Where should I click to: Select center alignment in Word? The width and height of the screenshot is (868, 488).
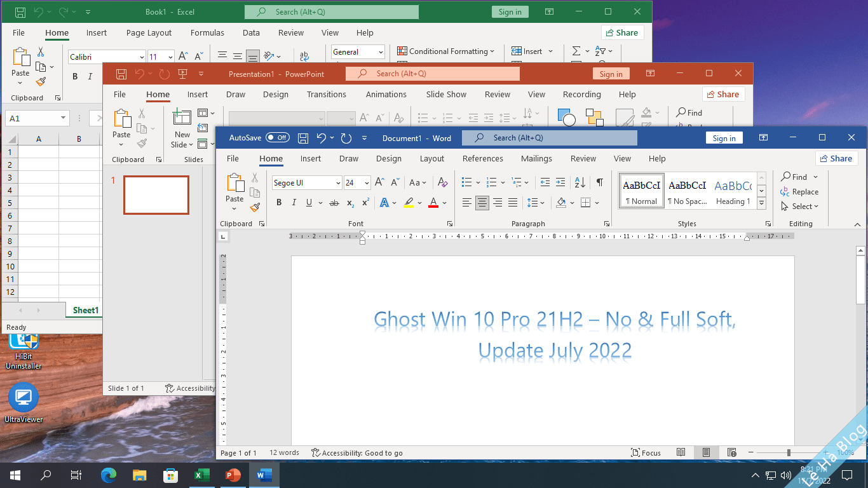(482, 203)
